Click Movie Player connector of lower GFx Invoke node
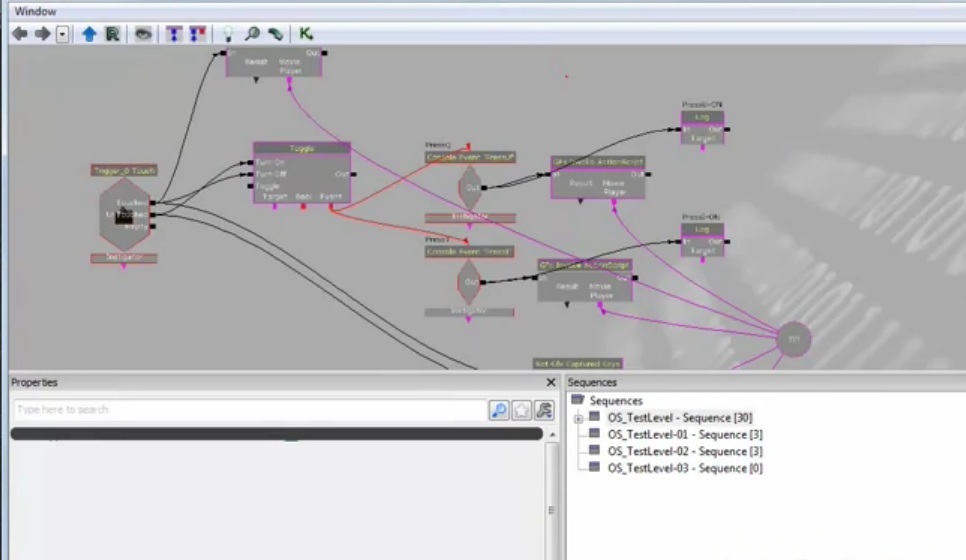 [601, 306]
